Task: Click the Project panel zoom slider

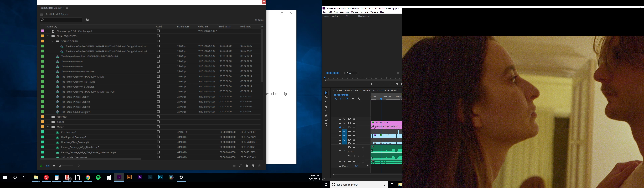Action: 66,166
